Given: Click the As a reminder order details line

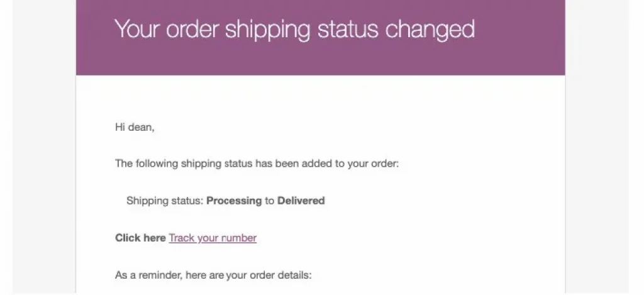Looking at the screenshot, I should pyautogui.click(x=213, y=275).
